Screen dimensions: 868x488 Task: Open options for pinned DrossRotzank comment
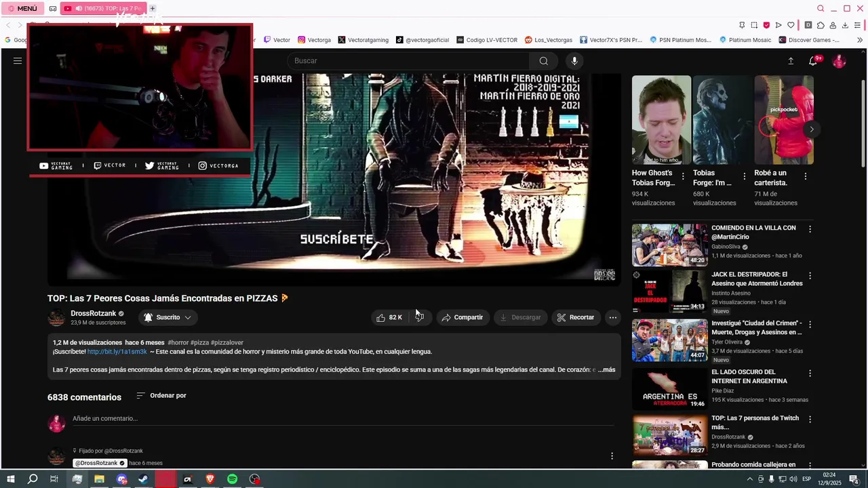pyautogui.click(x=612, y=456)
